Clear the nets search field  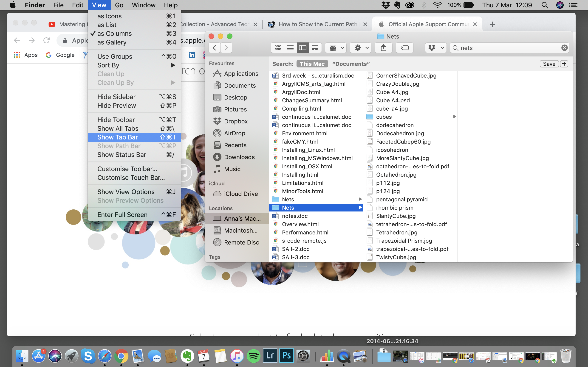pos(564,48)
